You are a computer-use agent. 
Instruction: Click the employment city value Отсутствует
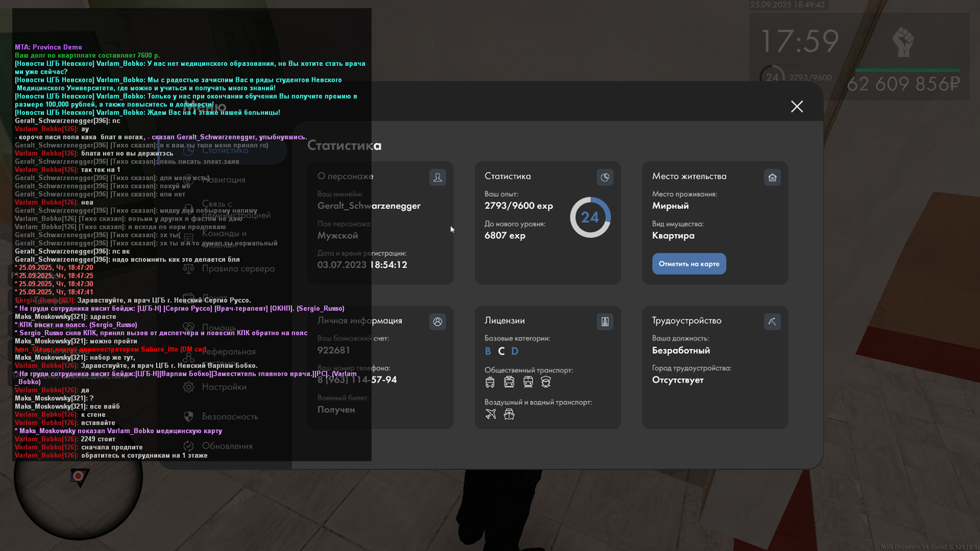tap(678, 380)
